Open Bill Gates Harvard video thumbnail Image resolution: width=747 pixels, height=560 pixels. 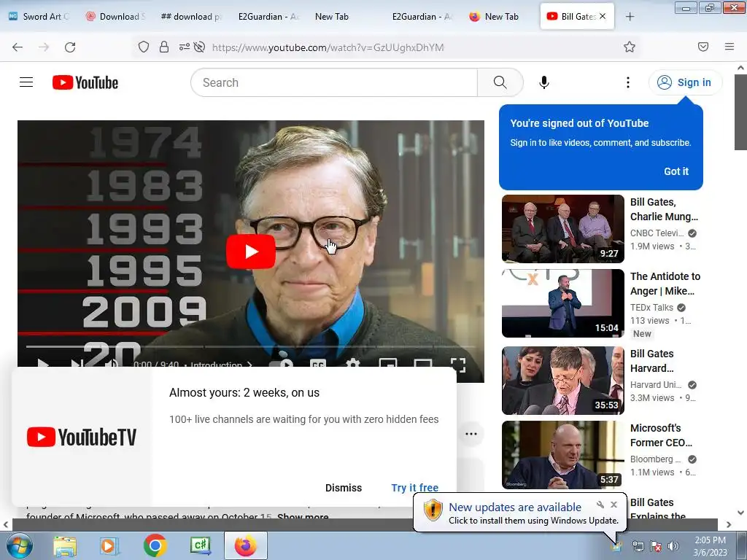(563, 381)
